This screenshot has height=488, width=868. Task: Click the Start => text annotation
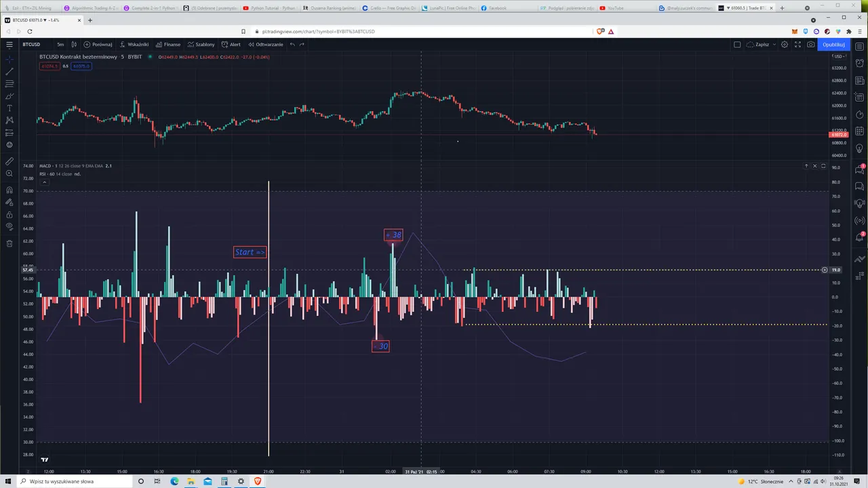(x=250, y=252)
